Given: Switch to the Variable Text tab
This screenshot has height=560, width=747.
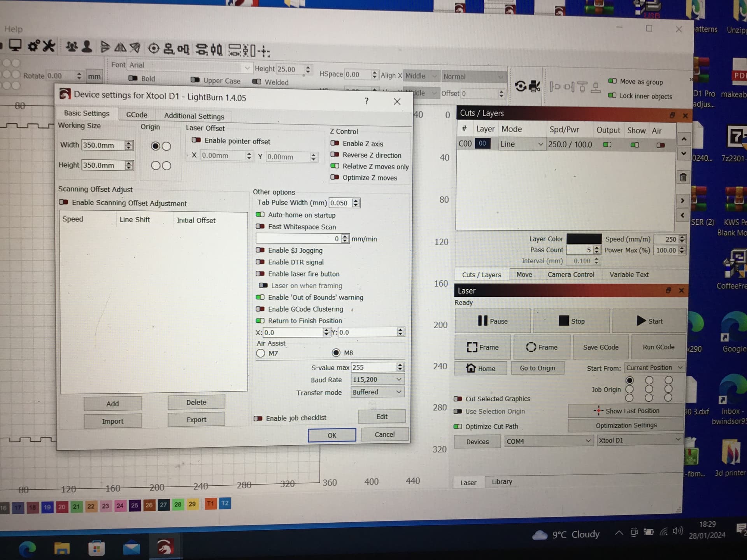Looking at the screenshot, I should [629, 275].
